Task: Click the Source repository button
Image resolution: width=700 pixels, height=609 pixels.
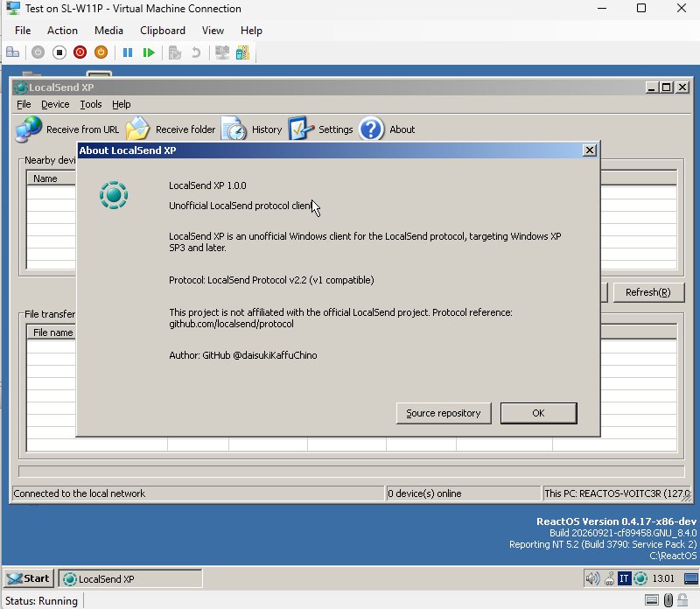Action: click(444, 413)
